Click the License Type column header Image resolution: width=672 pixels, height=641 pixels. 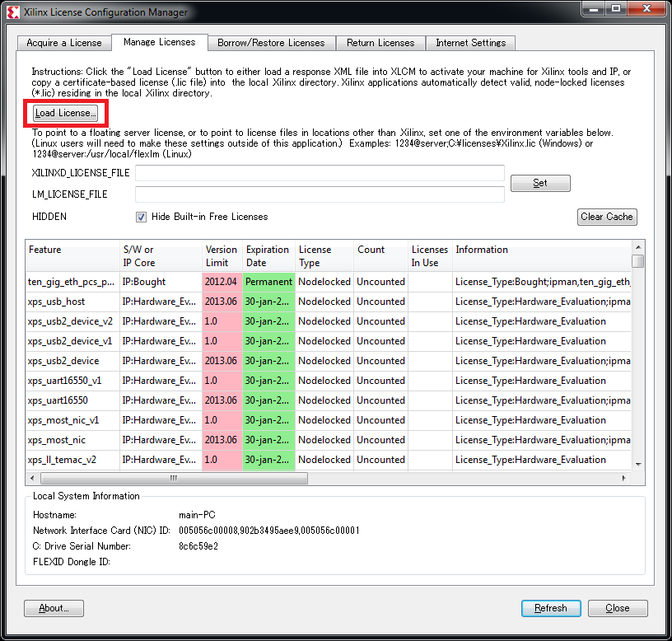[x=324, y=255]
